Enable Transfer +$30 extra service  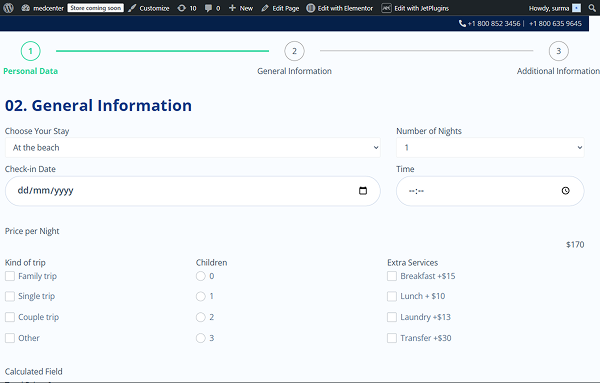pyautogui.click(x=392, y=338)
